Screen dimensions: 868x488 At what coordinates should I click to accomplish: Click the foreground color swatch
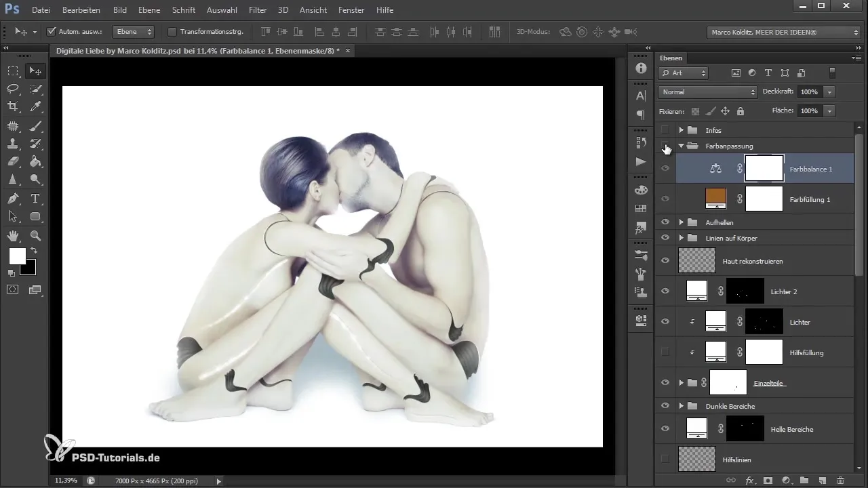tap(17, 256)
